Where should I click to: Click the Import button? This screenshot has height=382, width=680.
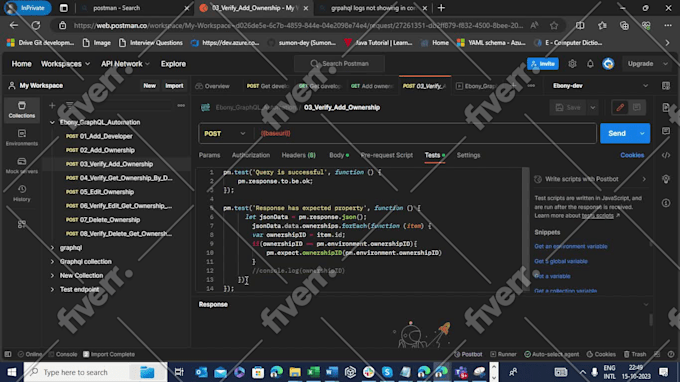[174, 86]
